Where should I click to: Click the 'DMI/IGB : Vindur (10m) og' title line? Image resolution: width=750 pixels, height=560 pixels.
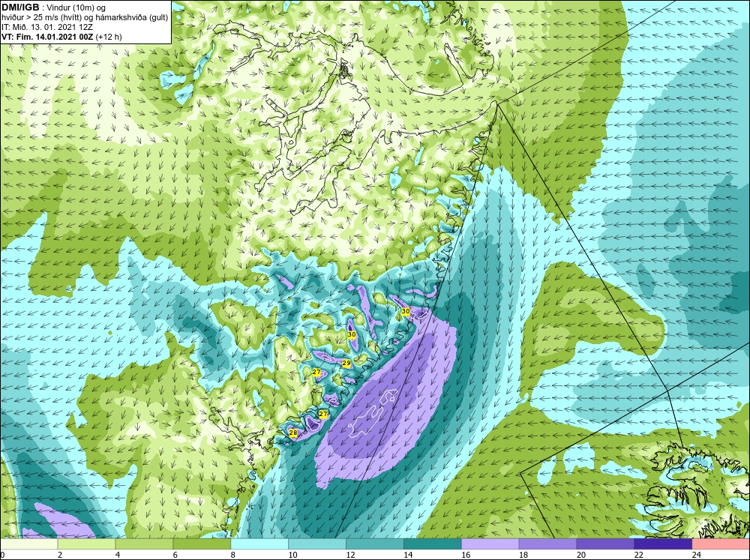pos(53,7)
